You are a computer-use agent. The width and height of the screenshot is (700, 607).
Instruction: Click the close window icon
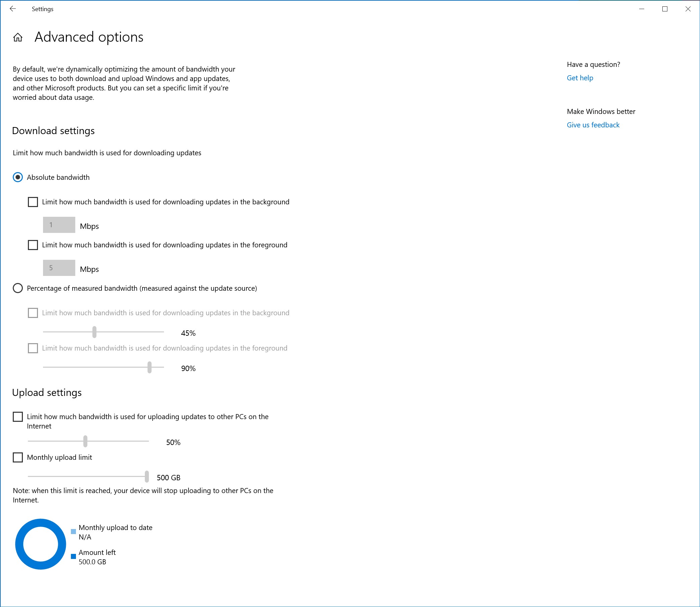[x=688, y=8]
